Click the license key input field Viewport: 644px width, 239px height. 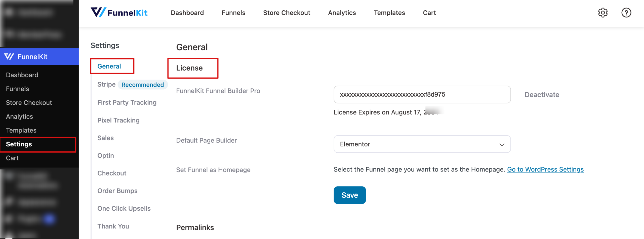point(422,94)
